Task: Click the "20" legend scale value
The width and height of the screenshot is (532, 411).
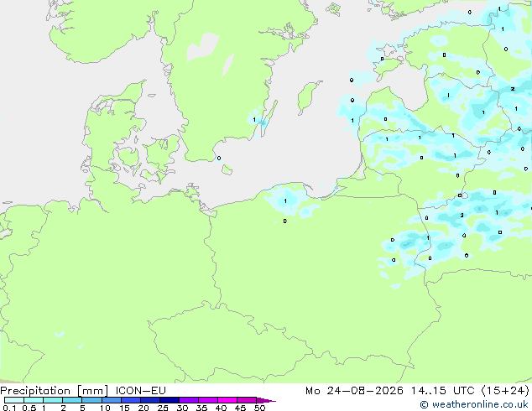Action: 143,408
